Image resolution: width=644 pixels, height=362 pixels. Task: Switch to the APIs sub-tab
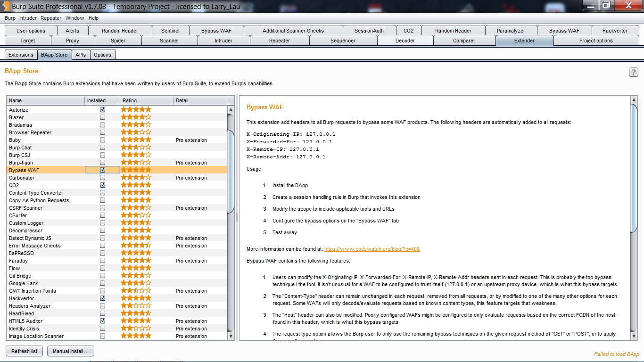pyautogui.click(x=81, y=55)
